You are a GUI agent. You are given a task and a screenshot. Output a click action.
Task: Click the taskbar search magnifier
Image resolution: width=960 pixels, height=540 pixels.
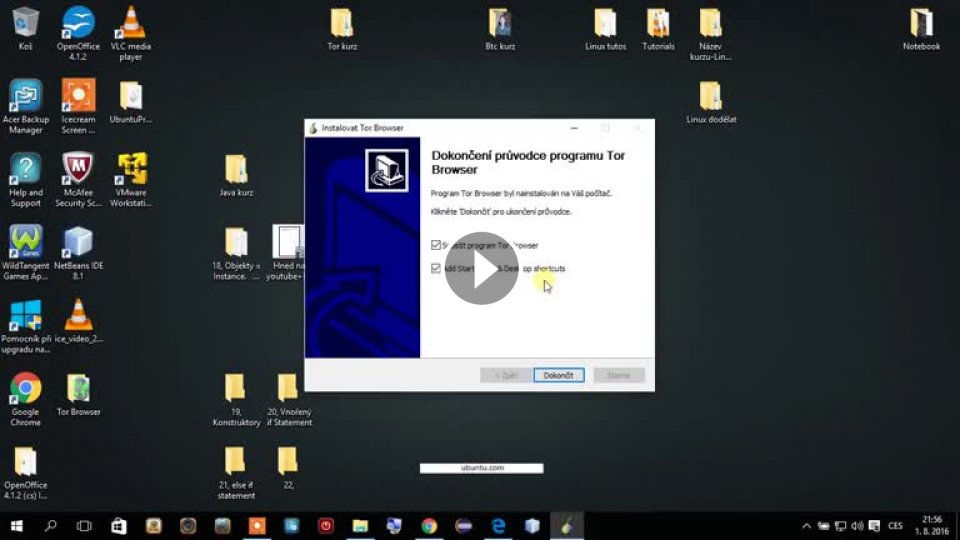tap(50, 525)
